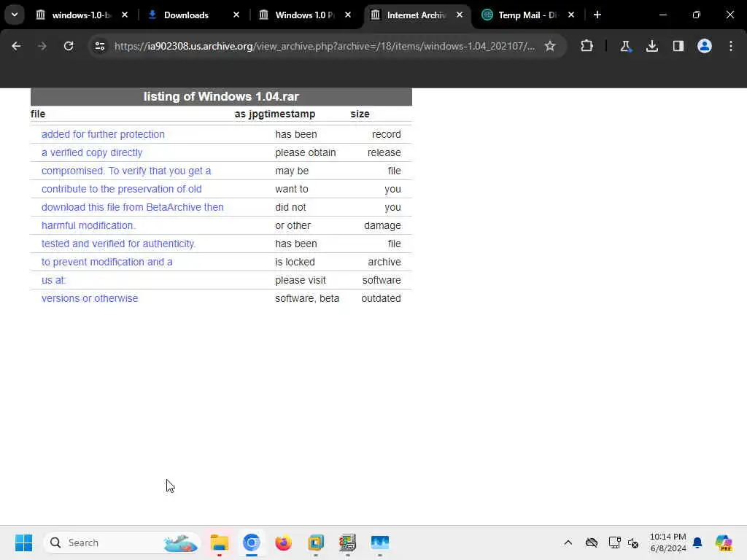Select the 'software, beta' cell text

pyautogui.click(x=307, y=298)
